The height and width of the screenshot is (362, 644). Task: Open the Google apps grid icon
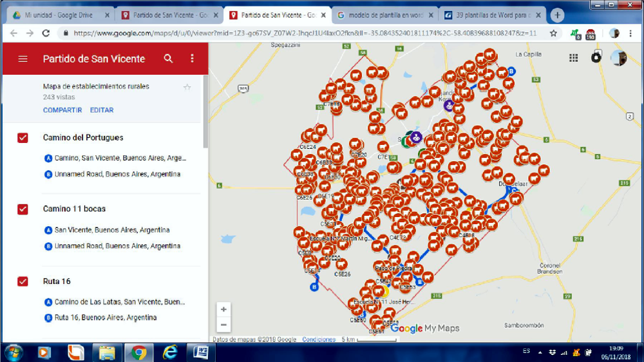[x=573, y=58]
